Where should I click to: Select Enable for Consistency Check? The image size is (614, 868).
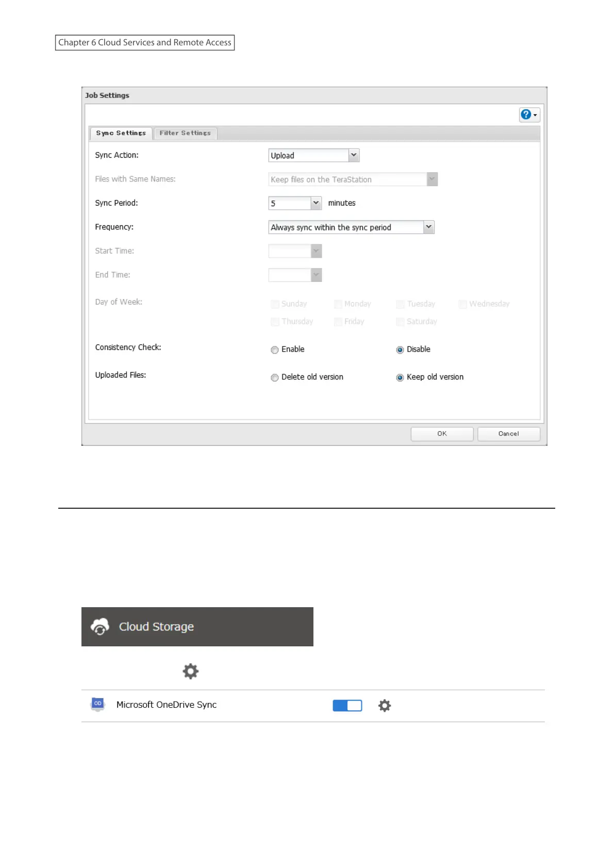point(275,350)
